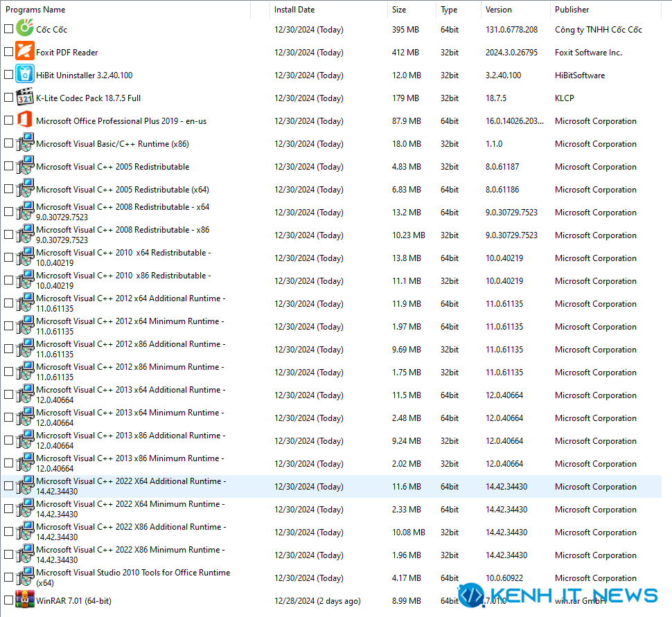Click publisher 'KLCP' cell
Viewport: 672px width, 617px height.
click(x=565, y=98)
